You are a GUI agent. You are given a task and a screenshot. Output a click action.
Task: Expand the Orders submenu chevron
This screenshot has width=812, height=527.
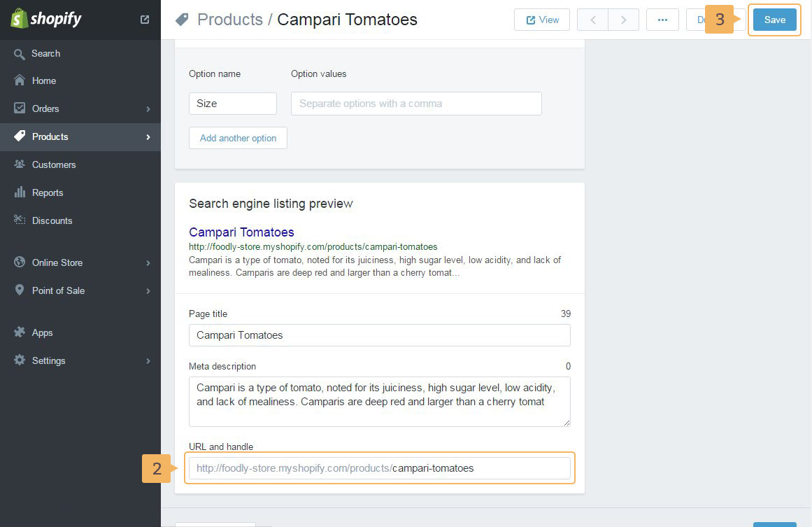(148, 109)
